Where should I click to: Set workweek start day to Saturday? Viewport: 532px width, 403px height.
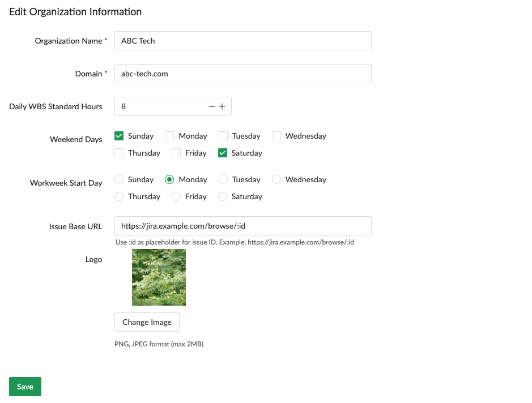tap(223, 196)
